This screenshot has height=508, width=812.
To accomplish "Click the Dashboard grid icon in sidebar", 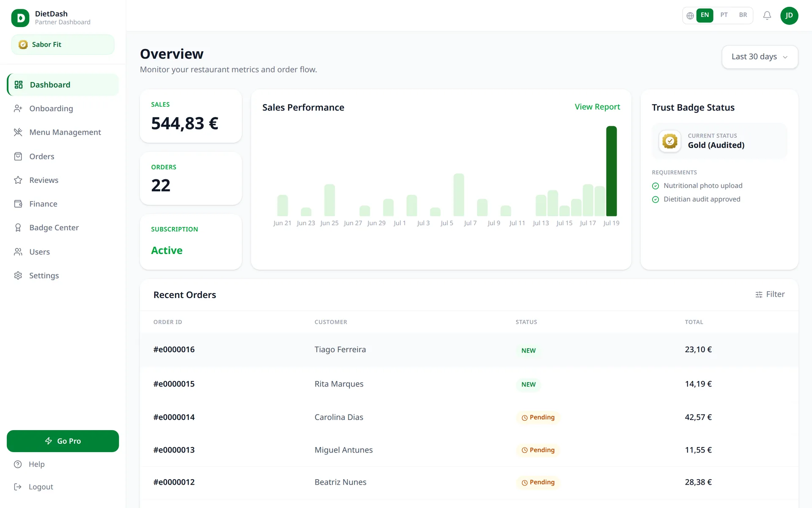I will [19, 85].
